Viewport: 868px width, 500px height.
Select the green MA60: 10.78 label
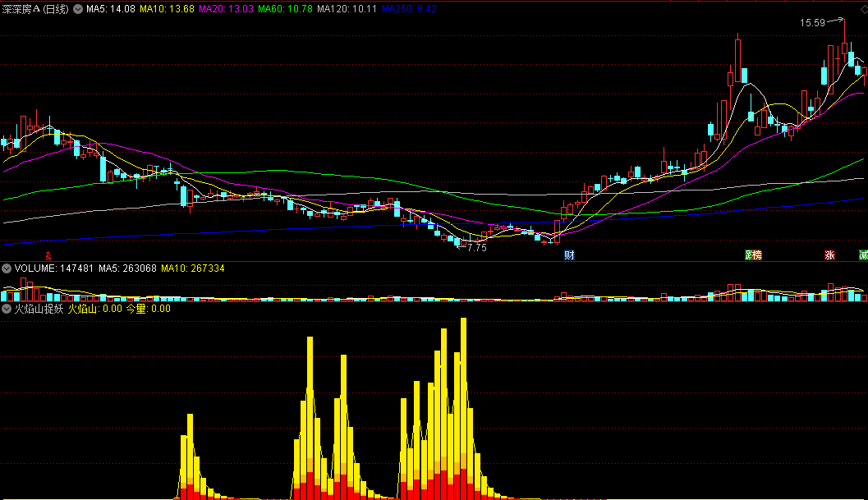pyautogui.click(x=285, y=9)
